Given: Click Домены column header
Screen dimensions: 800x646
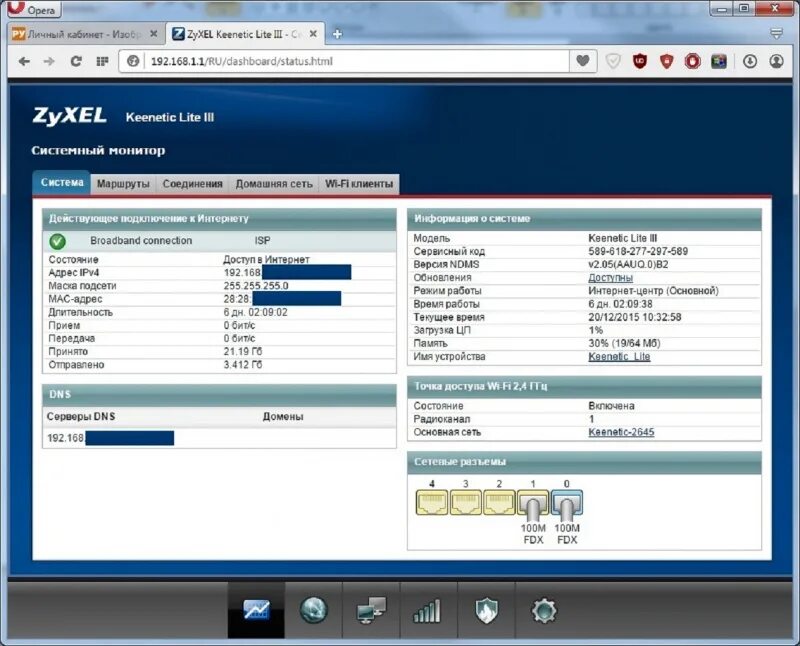Looking at the screenshot, I should pos(283,416).
